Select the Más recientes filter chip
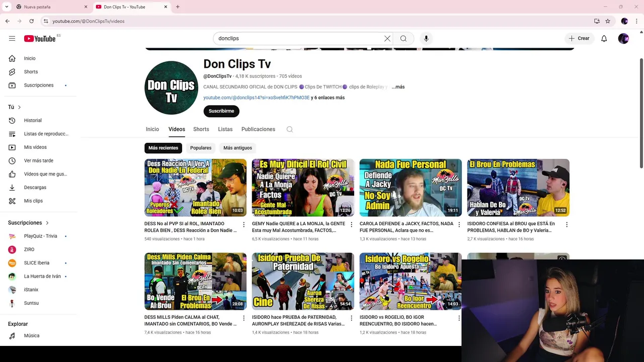 coord(163,148)
